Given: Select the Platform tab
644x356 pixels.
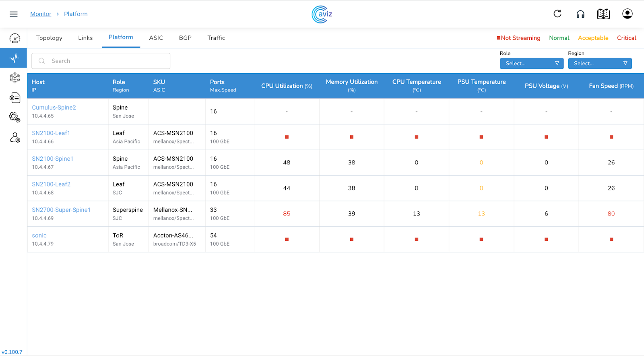Looking at the screenshot, I should point(121,37).
